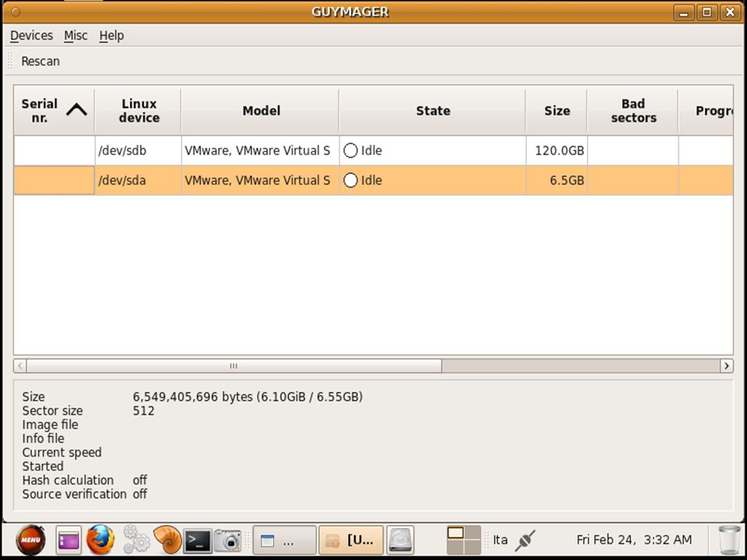Click the network plug status icon
Viewport: 747px width, 560px height.
tap(525, 541)
